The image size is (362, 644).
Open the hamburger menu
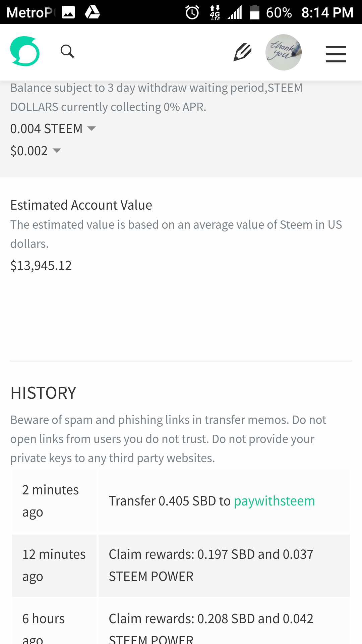(x=336, y=54)
